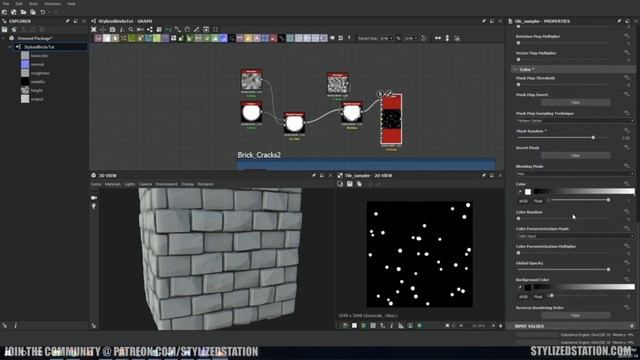Click the save image icon in 2D view toolbar
Image resolution: width=640 pixels, height=360 pixels.
[350, 184]
